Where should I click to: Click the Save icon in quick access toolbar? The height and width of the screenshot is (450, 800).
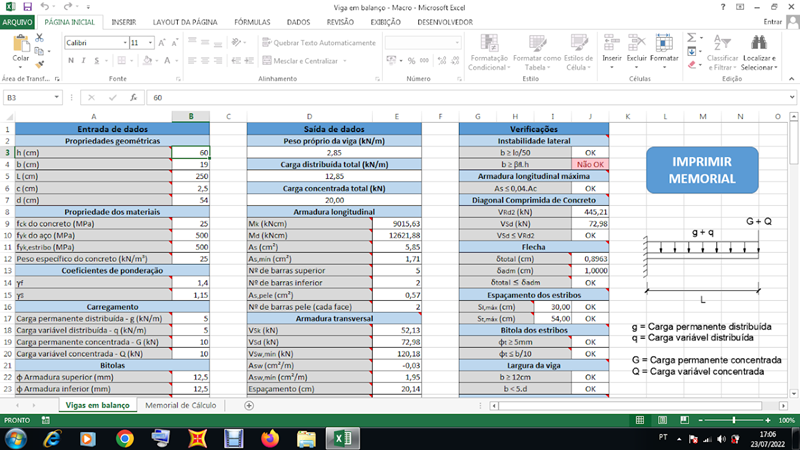pos(28,7)
